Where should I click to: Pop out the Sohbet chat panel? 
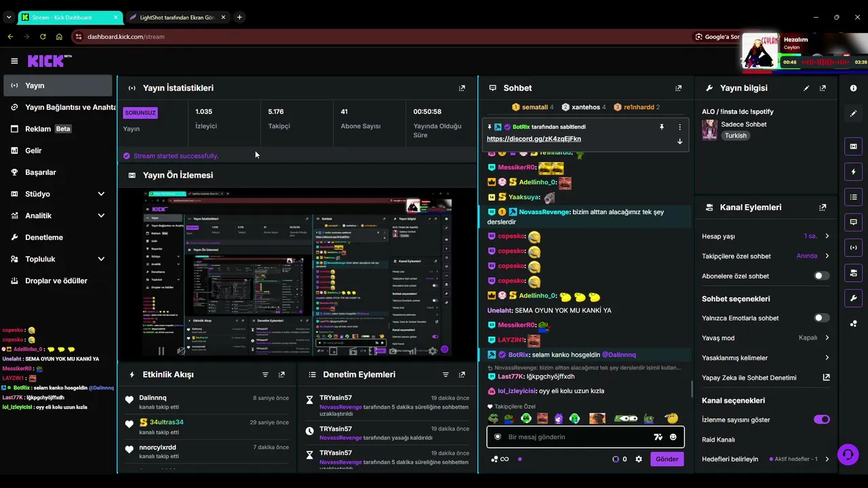tap(678, 88)
